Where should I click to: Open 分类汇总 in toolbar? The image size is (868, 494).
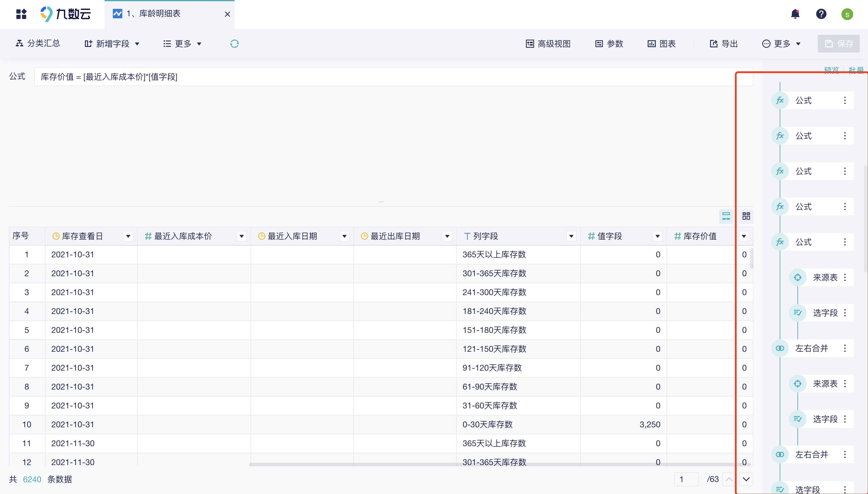click(x=38, y=43)
